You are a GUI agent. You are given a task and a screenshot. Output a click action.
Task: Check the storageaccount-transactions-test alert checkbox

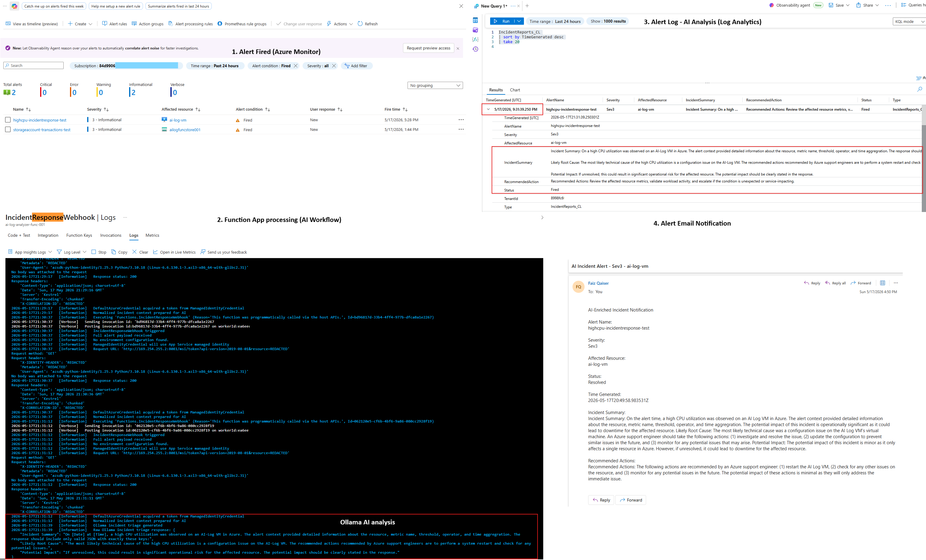point(8,129)
